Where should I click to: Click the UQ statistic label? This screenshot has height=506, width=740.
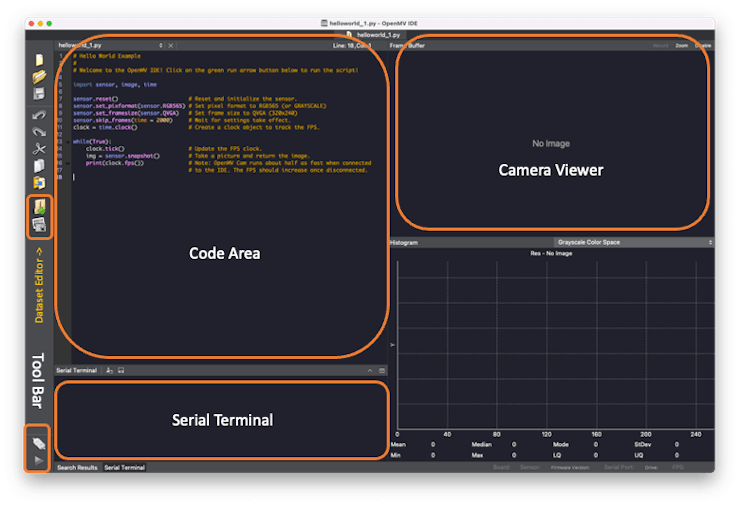[x=639, y=455]
